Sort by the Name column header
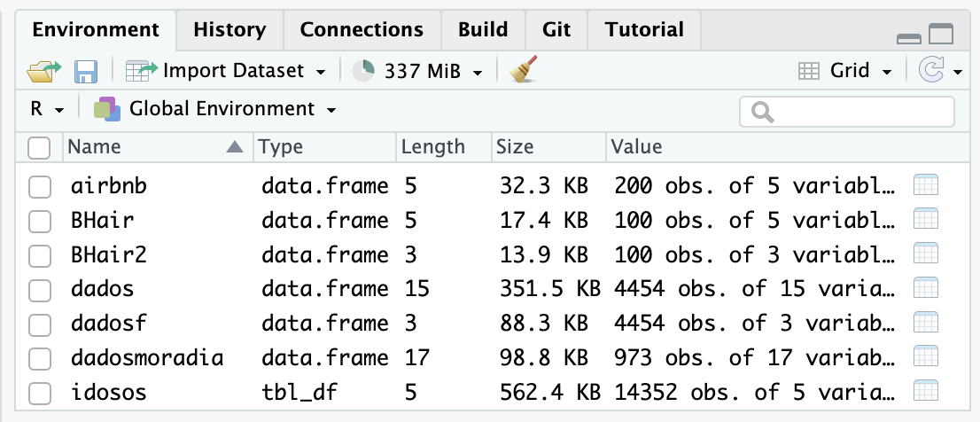The width and height of the screenshot is (980, 422). point(95,147)
